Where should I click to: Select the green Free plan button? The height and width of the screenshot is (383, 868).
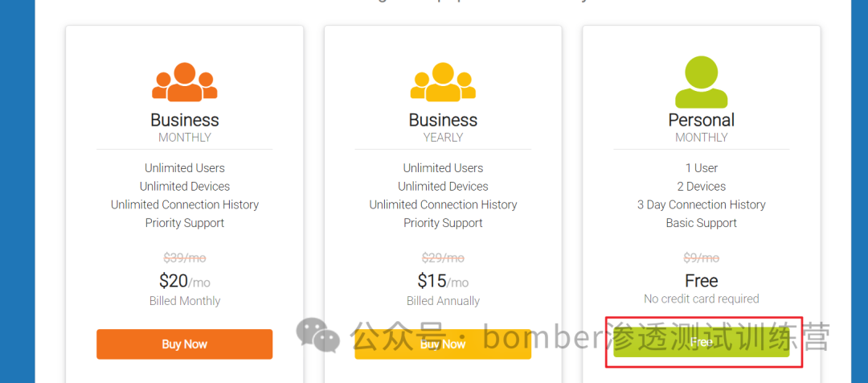[x=702, y=342]
